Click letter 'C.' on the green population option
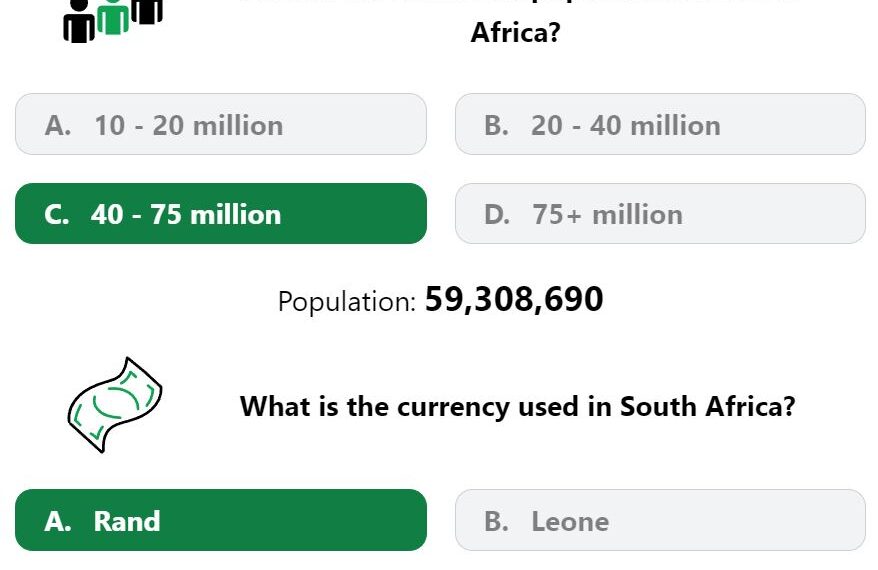Screen dimensions: 878x570 click(57, 214)
